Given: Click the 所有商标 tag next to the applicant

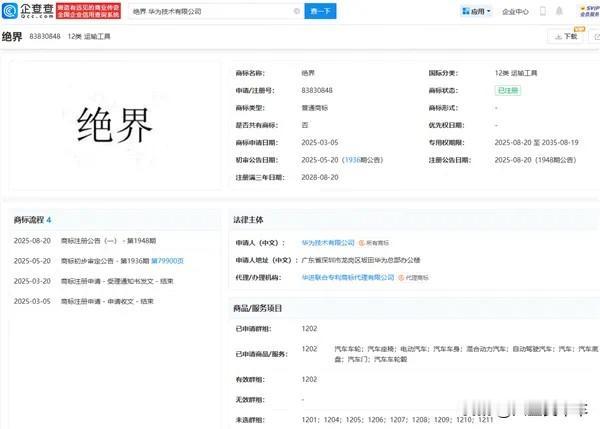Looking at the screenshot, I should 374,243.
